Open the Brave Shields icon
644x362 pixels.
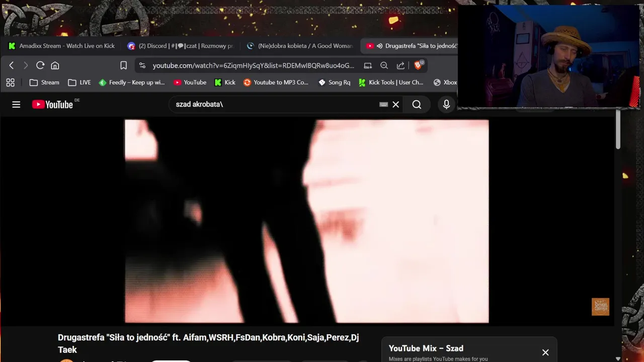(x=418, y=65)
